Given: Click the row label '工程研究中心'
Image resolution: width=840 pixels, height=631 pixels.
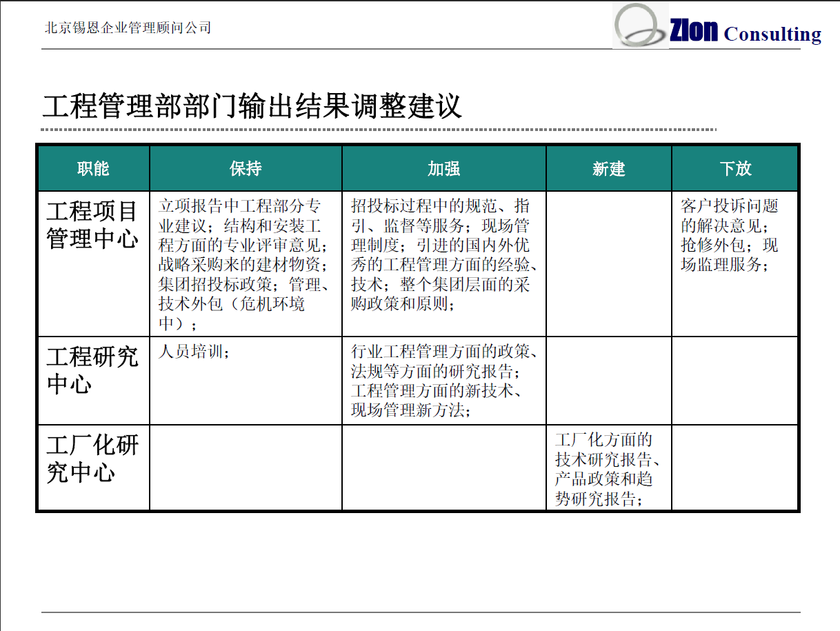Looking at the screenshot, I should [92, 370].
